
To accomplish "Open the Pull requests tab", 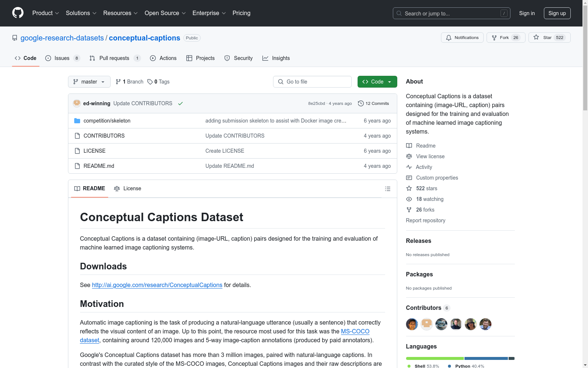I will click(115, 58).
